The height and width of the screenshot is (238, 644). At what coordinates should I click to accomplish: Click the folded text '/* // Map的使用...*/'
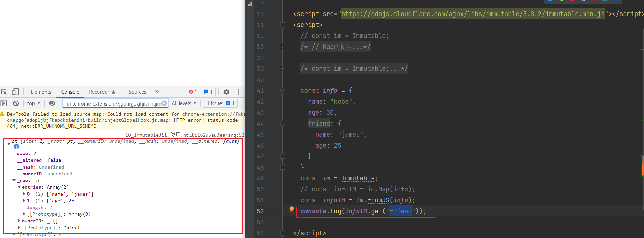click(335, 47)
